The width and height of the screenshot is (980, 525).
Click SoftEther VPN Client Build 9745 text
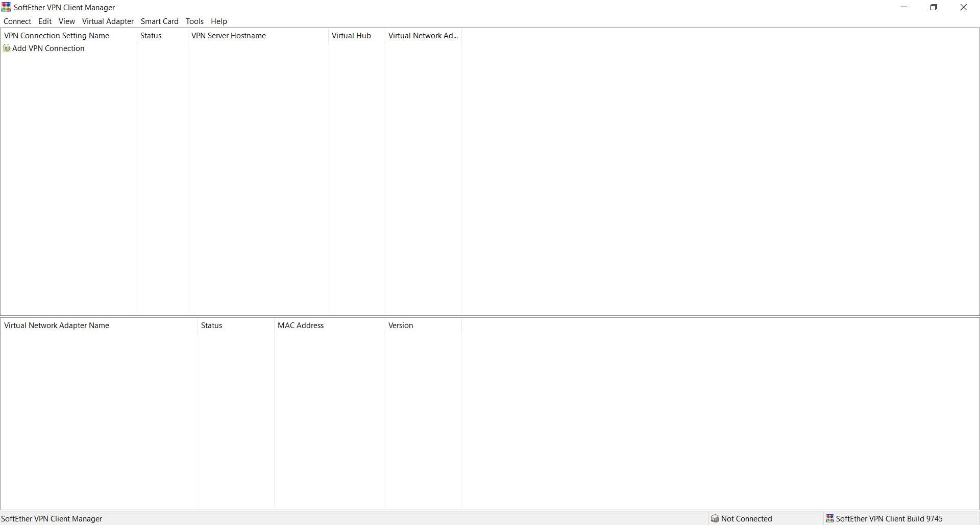(x=889, y=519)
